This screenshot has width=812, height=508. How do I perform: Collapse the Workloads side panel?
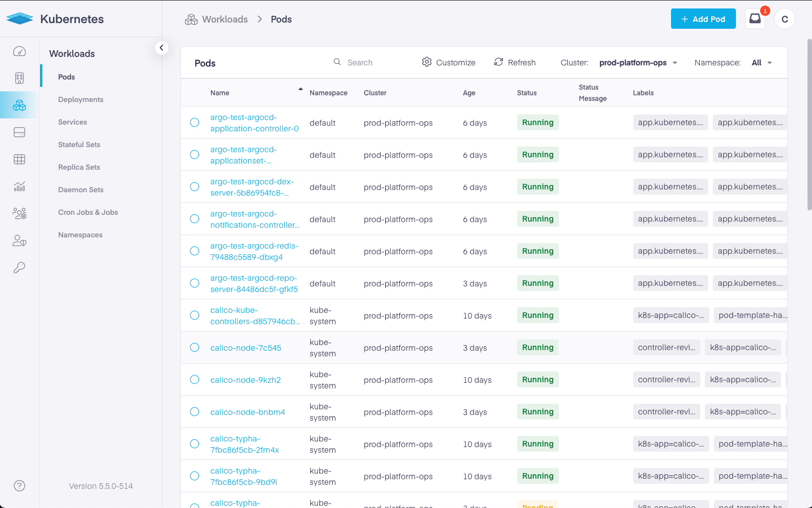pos(161,48)
